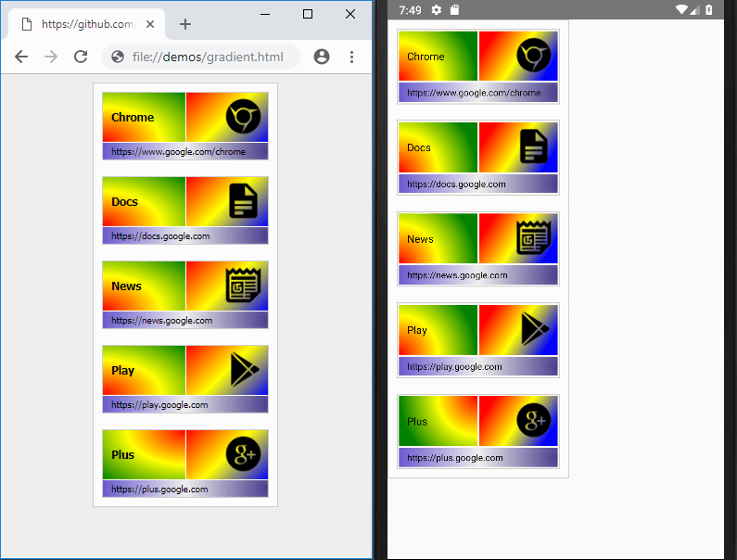The image size is (737, 560).
Task: Tap the SD card icon in Android status bar
Action: point(454,10)
